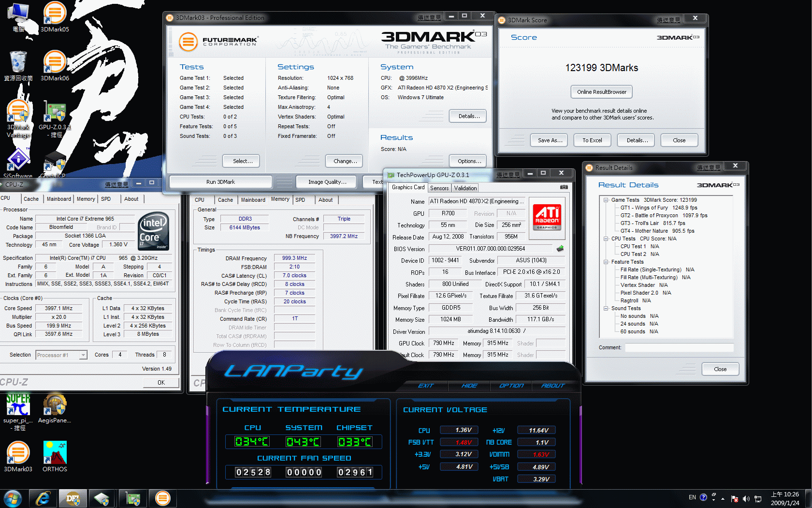This screenshot has width=812, height=508.
Task: Click ABOUT in LANParty monitor
Action: coord(552,386)
